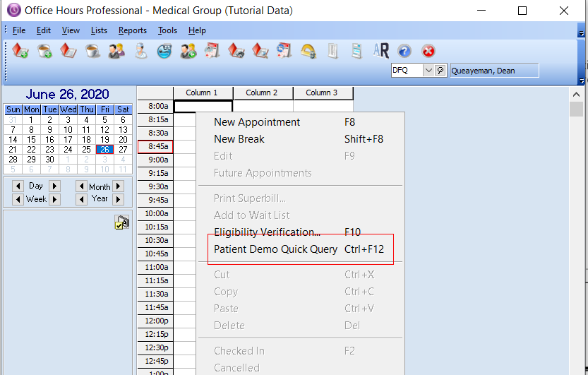Click the blue-lined document toolbar icon
588x375 pixels.
pos(356,51)
